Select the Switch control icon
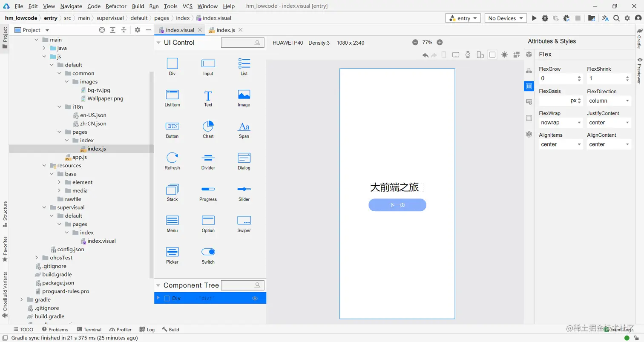 [x=208, y=252]
